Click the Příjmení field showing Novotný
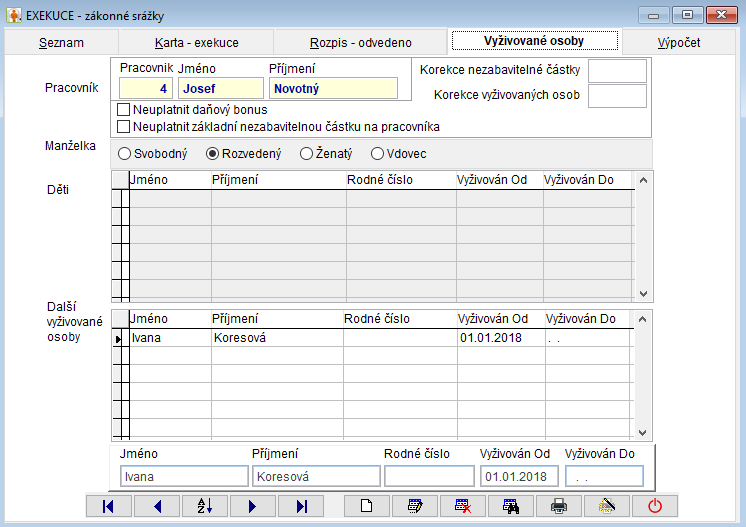746x527 pixels. pyautogui.click(x=334, y=88)
